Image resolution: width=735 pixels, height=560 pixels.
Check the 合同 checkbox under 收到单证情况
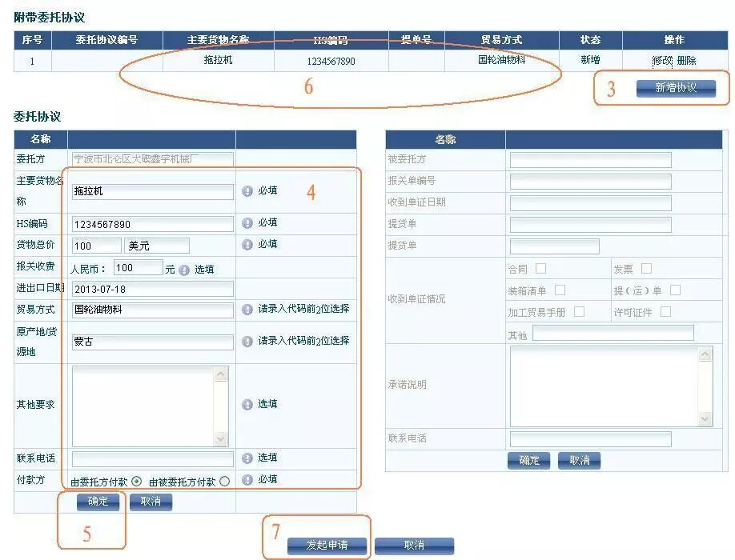[539, 268]
